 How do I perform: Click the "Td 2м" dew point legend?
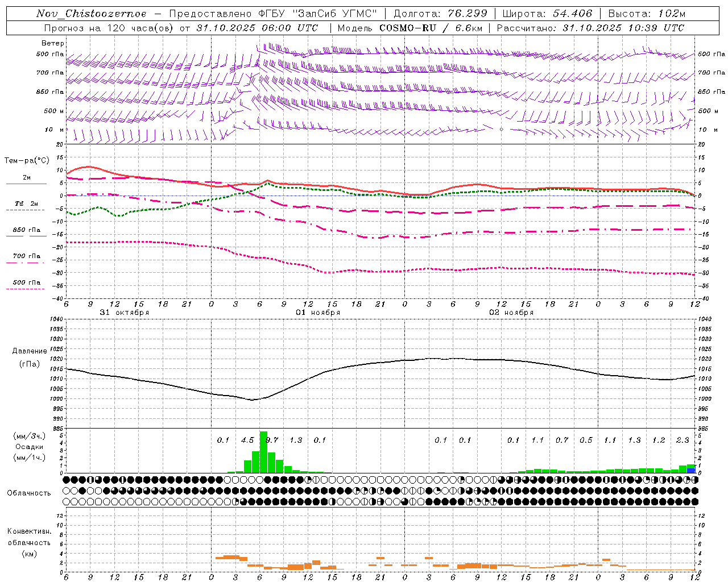coord(26,203)
